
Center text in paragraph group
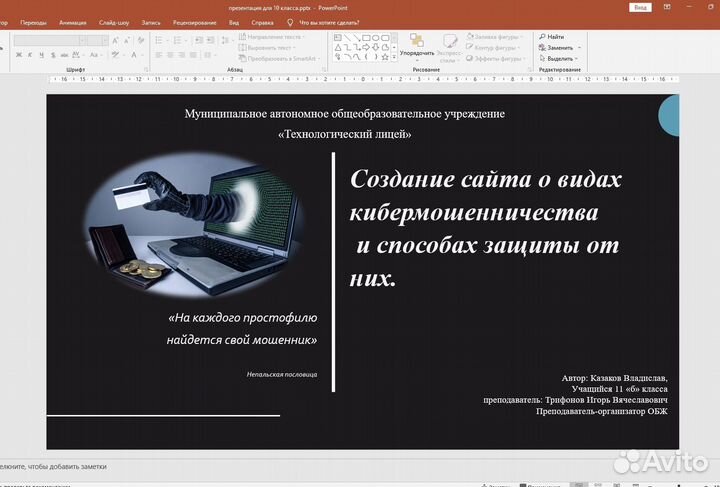[x=170, y=55]
